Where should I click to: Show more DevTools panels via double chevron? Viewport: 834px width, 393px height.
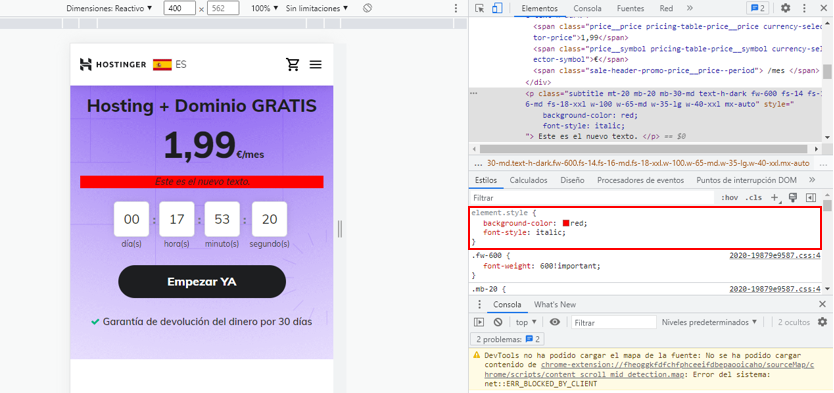point(690,8)
